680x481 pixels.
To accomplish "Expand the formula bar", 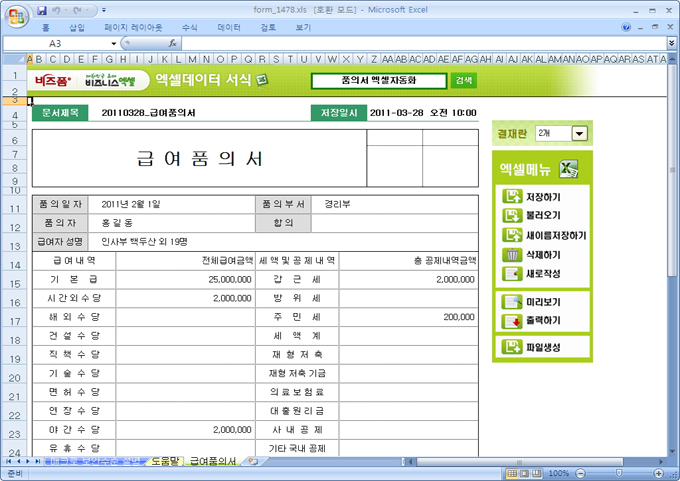I will coord(671,43).
